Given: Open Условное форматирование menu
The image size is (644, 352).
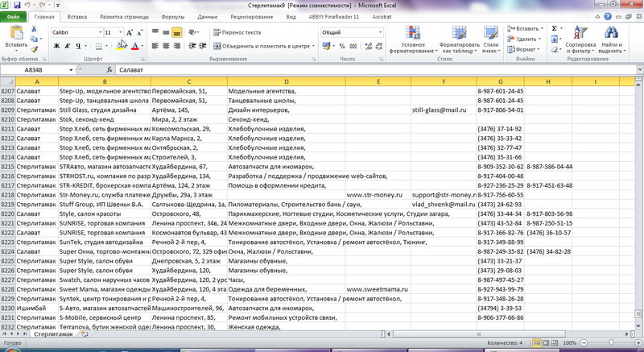Looking at the screenshot, I should [413, 39].
